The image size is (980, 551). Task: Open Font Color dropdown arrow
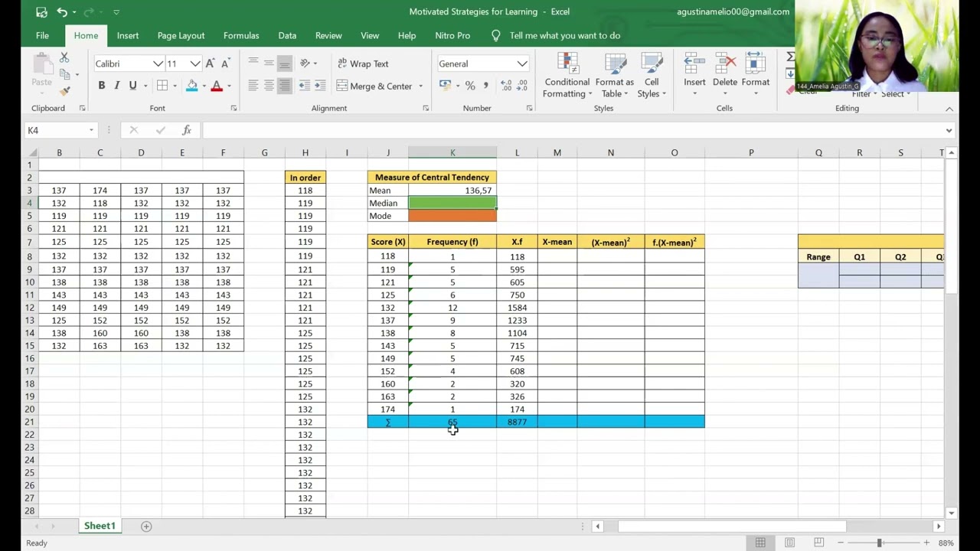click(x=229, y=86)
